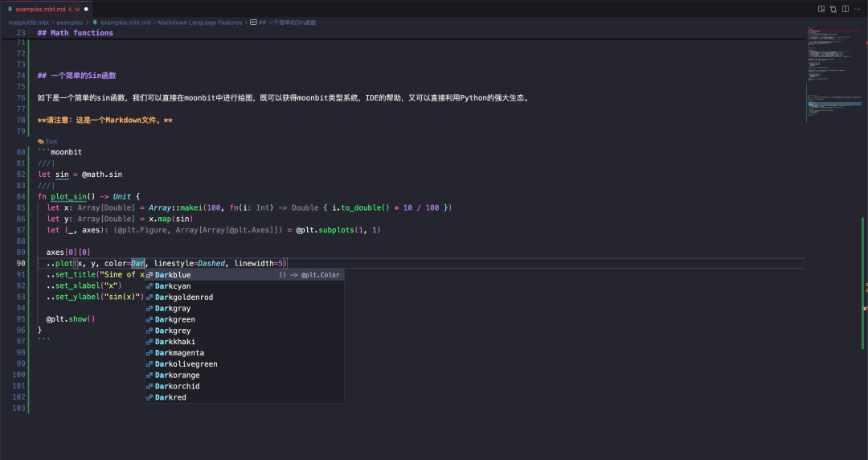Click the Chinese paragraph starting 如下是一个简单的sin函数
The image size is (868, 460).
click(x=284, y=98)
